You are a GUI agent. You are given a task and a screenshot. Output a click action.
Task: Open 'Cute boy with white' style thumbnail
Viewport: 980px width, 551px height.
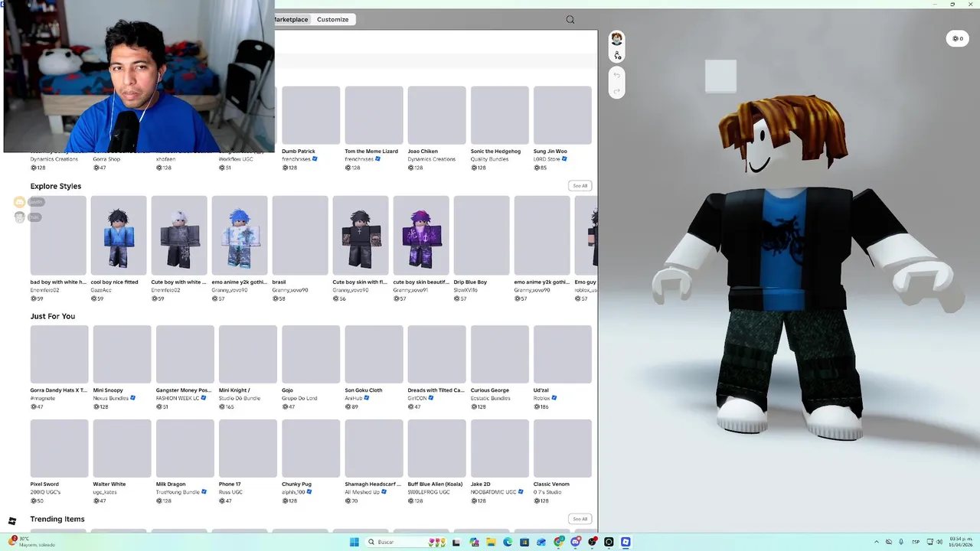[x=179, y=236]
